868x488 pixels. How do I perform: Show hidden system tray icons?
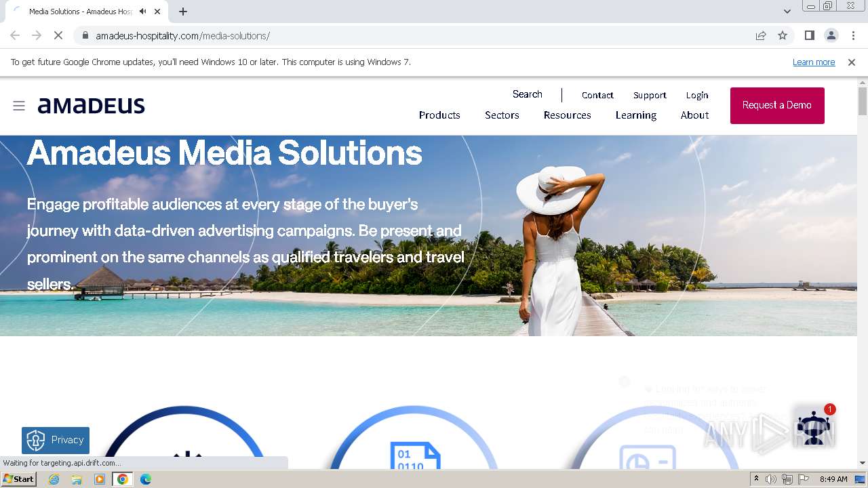pyautogui.click(x=756, y=479)
